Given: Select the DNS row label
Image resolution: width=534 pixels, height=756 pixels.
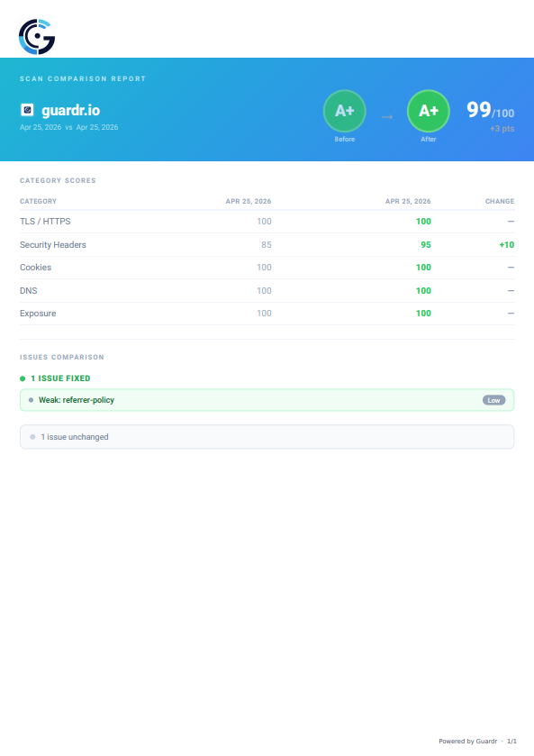Looking at the screenshot, I should 29,291.
